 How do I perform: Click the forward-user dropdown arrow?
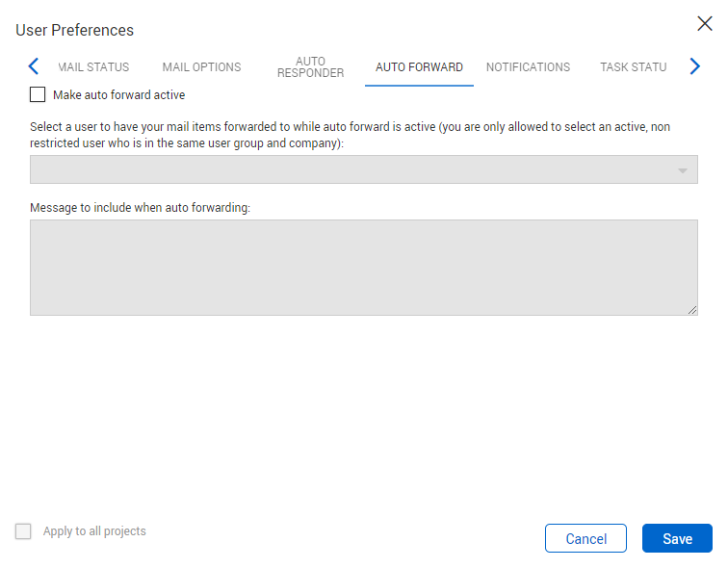click(683, 170)
